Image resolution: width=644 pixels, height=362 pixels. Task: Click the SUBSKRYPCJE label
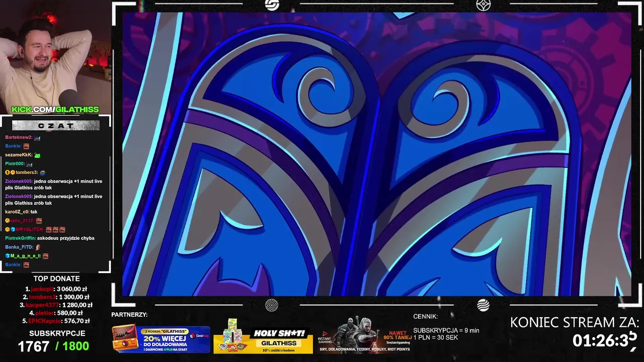point(57,333)
